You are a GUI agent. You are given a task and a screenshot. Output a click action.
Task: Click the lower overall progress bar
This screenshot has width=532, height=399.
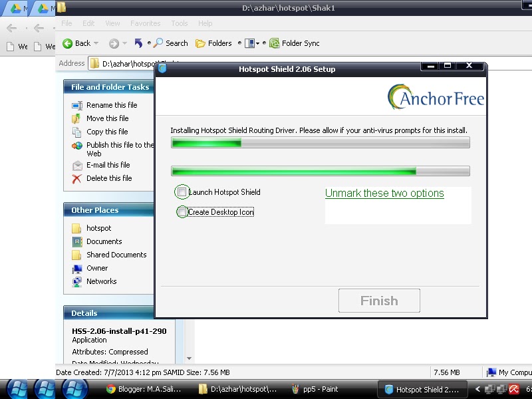(321, 171)
